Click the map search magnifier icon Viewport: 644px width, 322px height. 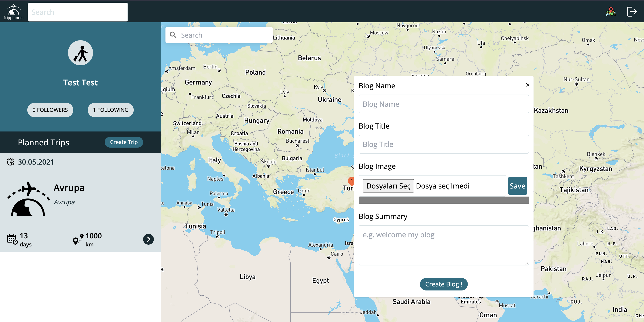tap(173, 35)
